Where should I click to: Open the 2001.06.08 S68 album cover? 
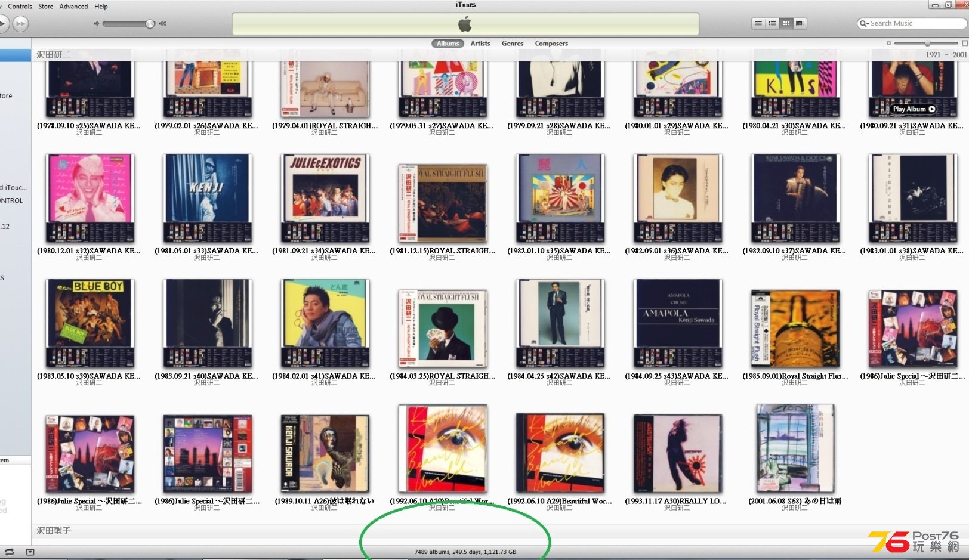795,448
